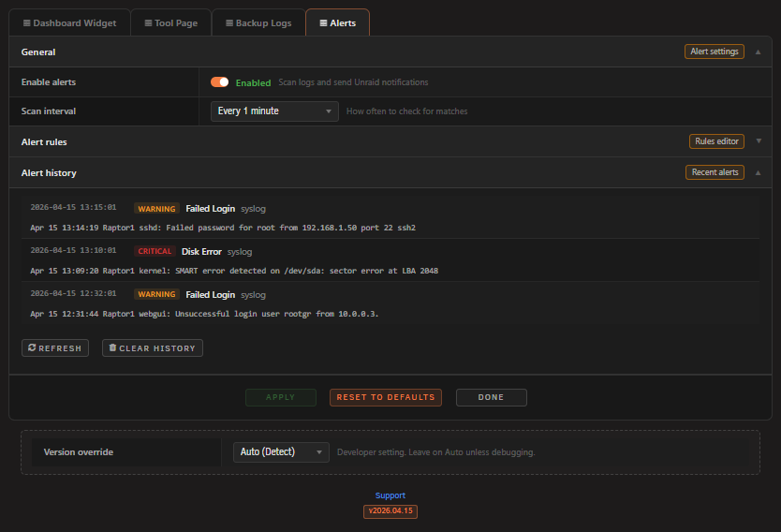
Task: Click the green Enabled status label
Action: [x=253, y=82]
